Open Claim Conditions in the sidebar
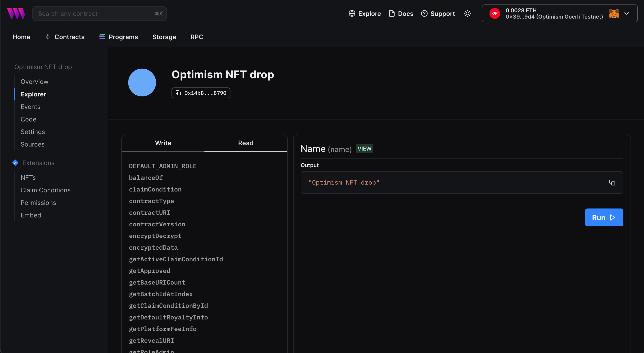Viewport: 644px width, 353px height. coord(45,190)
